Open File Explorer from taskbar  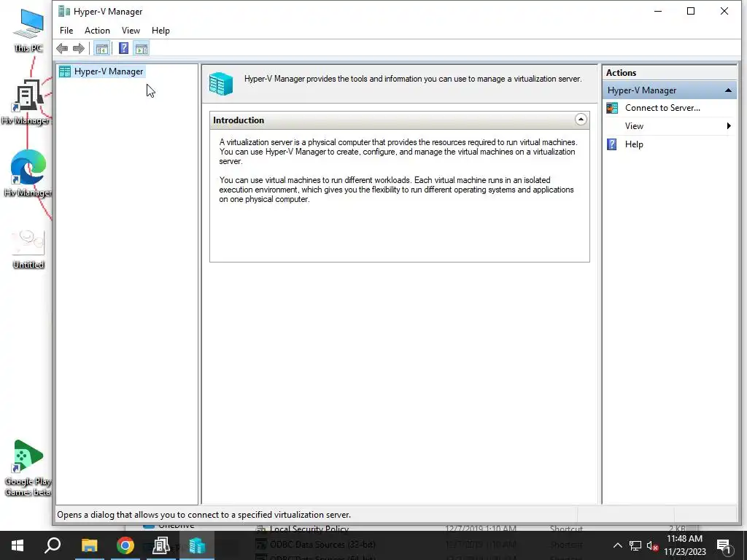point(89,545)
